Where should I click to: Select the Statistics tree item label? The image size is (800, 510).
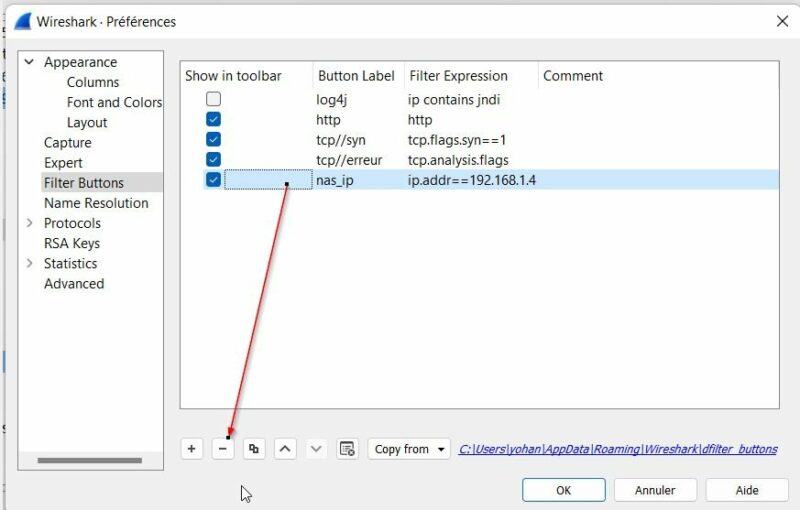[70, 263]
